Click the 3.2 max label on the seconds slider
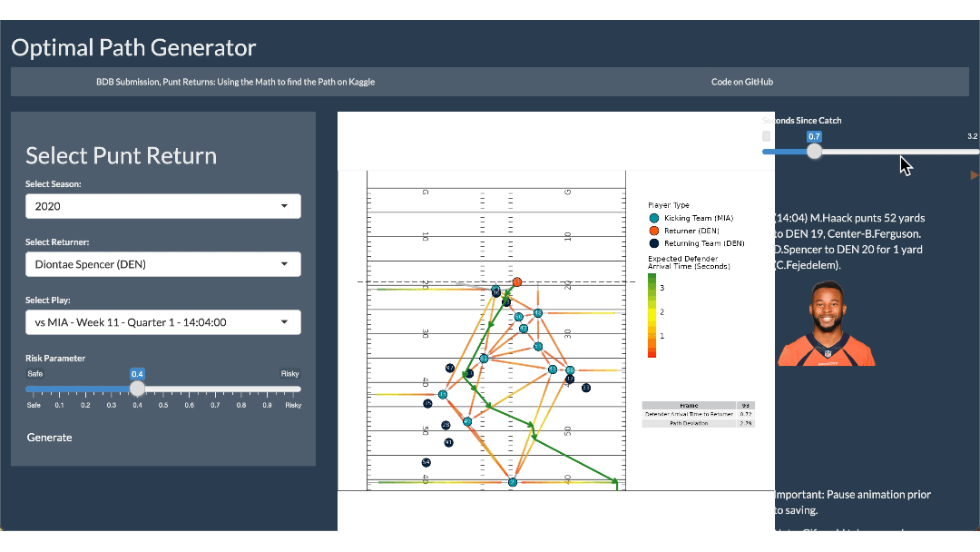The height and width of the screenshot is (552, 980). coord(972,136)
